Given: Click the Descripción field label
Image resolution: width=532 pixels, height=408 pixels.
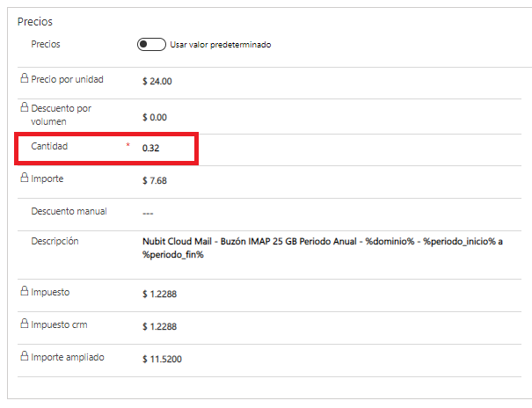Looking at the screenshot, I should click(55, 240).
